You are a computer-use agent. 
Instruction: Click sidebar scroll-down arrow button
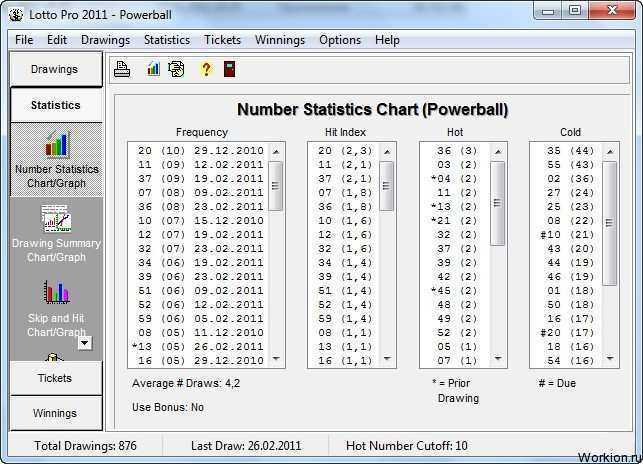85,343
